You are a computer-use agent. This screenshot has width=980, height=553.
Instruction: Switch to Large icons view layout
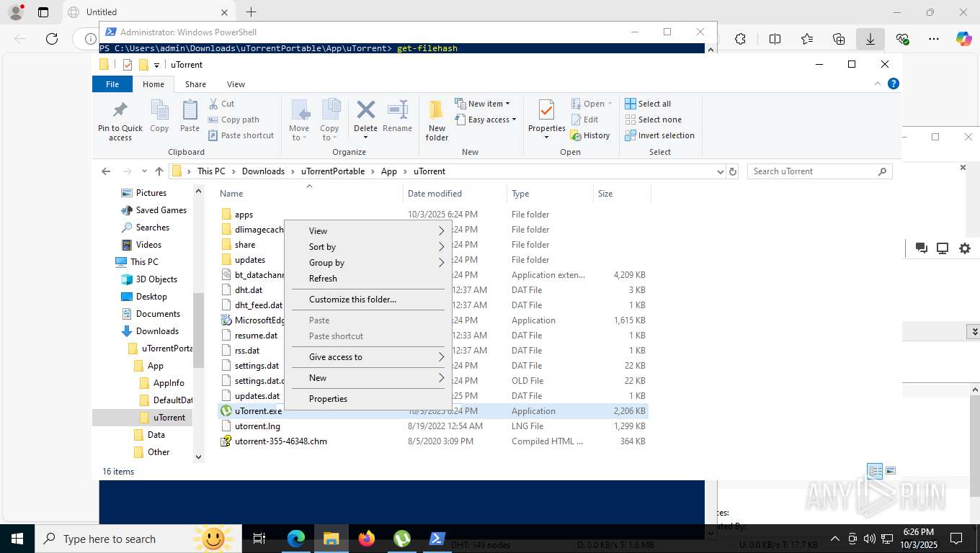point(891,471)
